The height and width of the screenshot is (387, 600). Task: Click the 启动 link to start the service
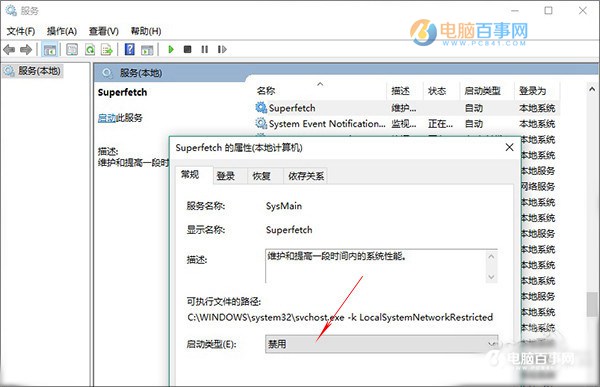(107, 118)
